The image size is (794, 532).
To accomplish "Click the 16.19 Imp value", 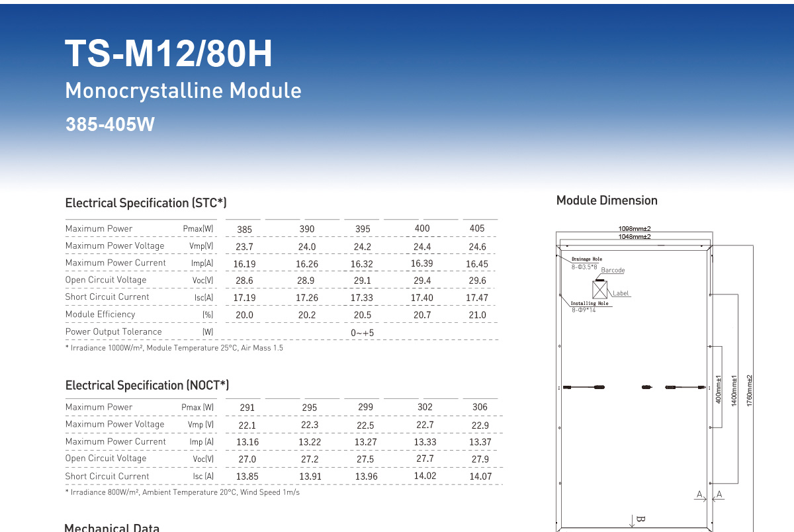I will coord(244,264).
